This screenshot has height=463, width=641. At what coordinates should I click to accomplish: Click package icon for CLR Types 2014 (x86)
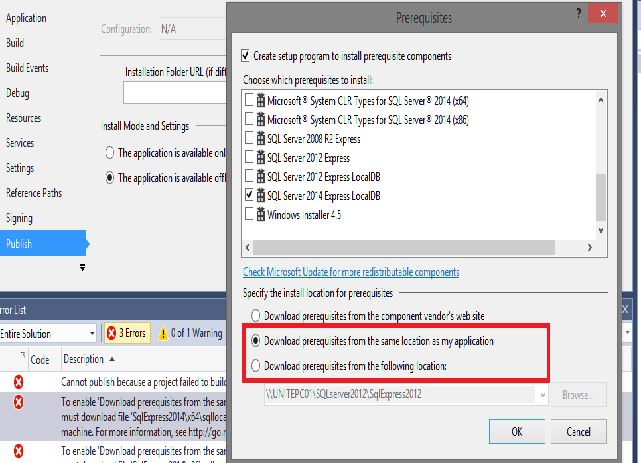click(x=261, y=119)
